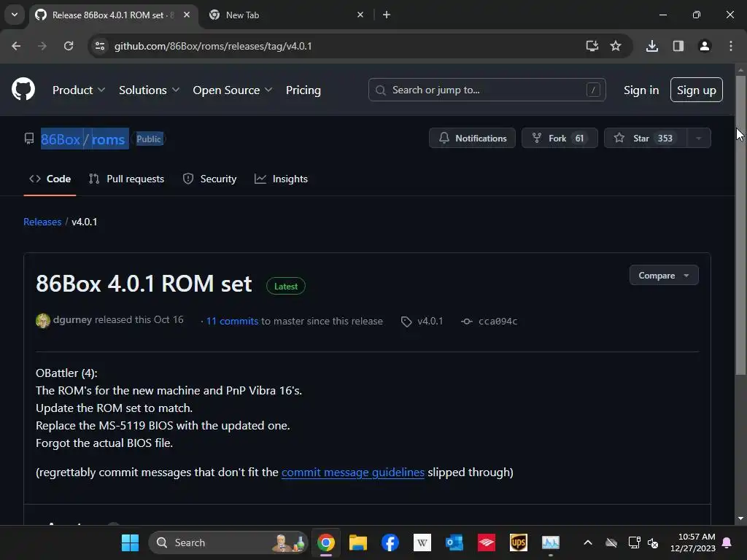Viewport: 747px width, 560px height.
Task: Click the address bar URL
Action: pos(213,46)
